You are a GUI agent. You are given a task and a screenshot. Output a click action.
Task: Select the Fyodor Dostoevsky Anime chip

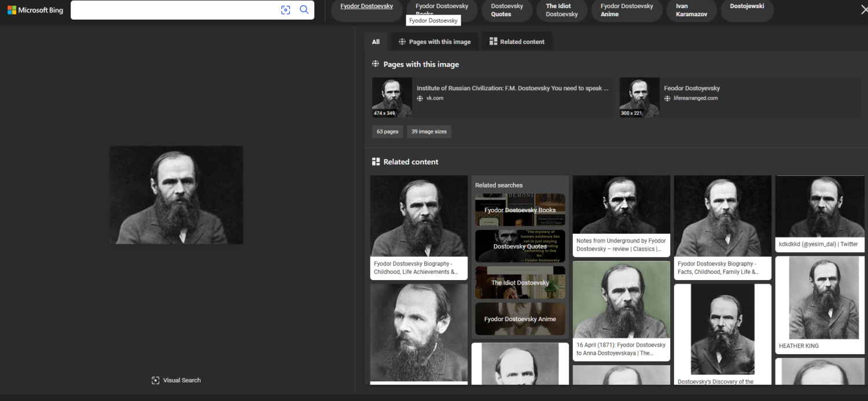click(x=627, y=10)
